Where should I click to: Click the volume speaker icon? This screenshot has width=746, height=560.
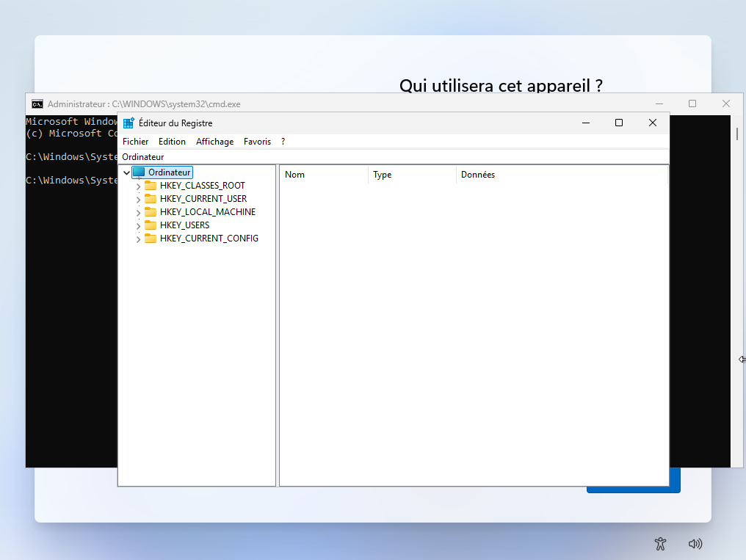[695, 544]
